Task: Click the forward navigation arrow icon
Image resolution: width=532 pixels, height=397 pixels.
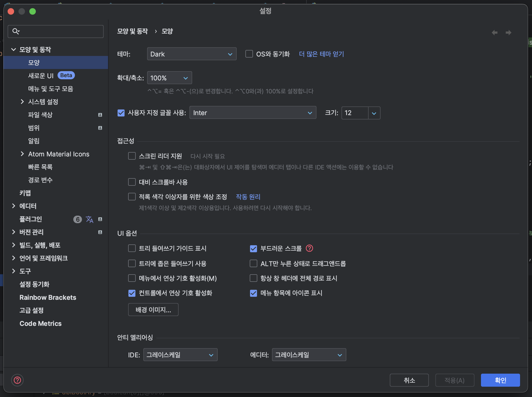Action: click(508, 33)
